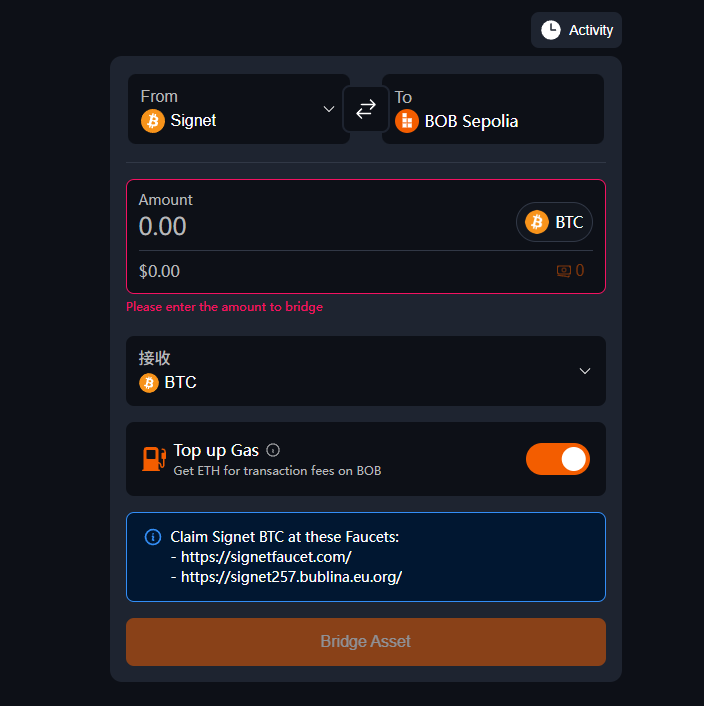Click the blue info icon in faucet notice
Viewport: 704px width, 706px height.
[153, 537]
